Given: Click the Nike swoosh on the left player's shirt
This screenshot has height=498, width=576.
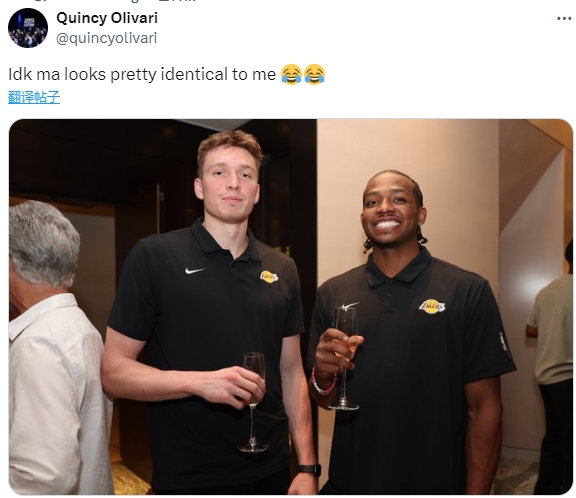Looking at the screenshot, I should click(194, 271).
